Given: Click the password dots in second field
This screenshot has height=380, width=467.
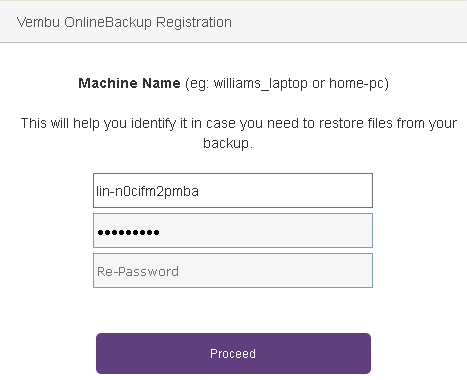Looking at the screenshot, I should pos(128,232).
